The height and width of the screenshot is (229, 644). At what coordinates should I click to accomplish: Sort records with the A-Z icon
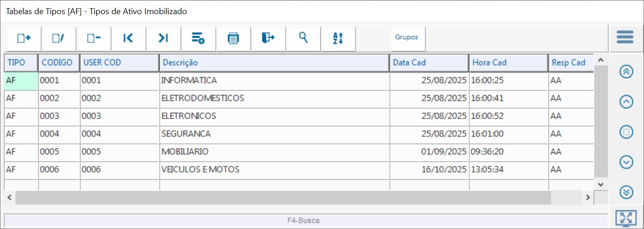click(338, 38)
